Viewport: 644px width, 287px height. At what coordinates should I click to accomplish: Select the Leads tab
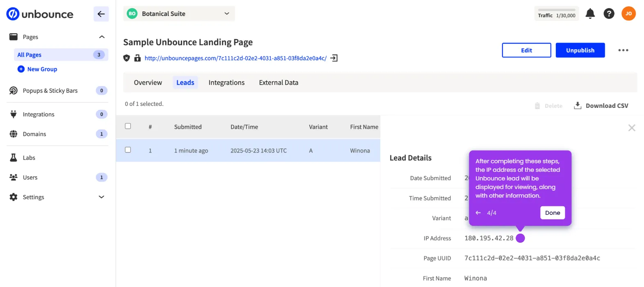[185, 82]
